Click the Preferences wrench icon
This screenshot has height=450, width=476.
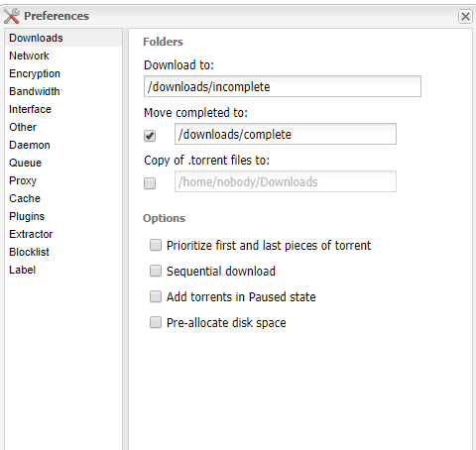click(x=12, y=16)
